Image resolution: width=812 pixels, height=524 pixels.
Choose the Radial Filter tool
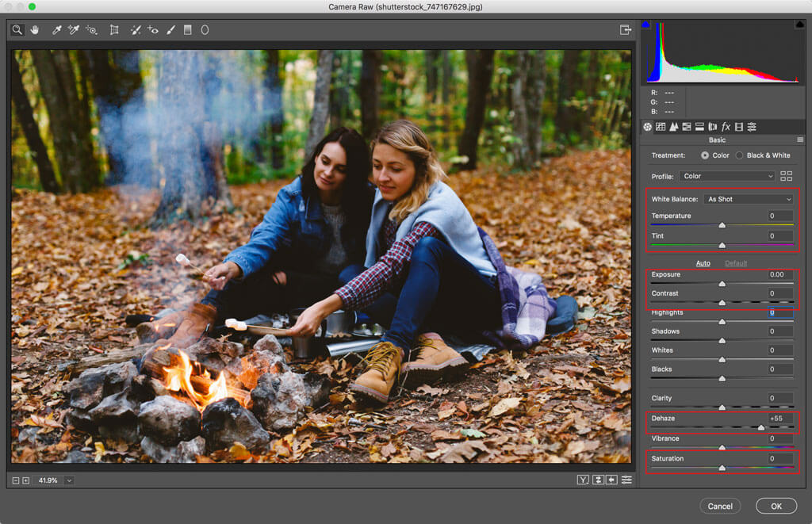(205, 30)
